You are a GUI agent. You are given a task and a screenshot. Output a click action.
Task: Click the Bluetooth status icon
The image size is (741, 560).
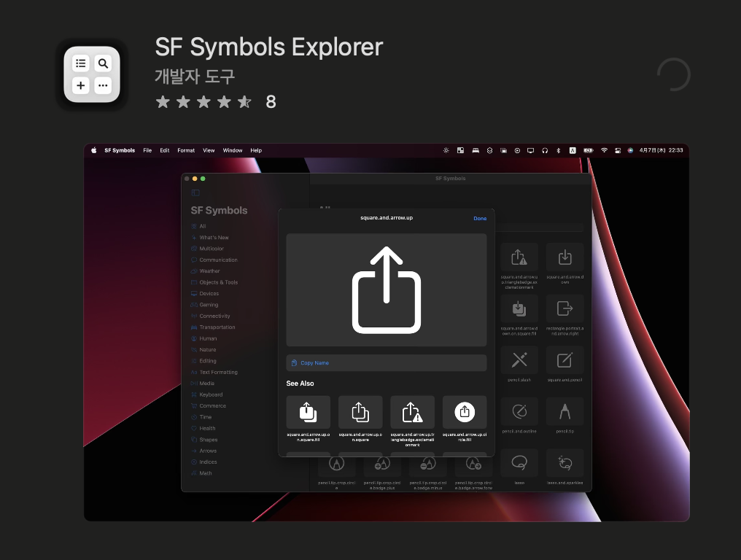[x=558, y=150]
